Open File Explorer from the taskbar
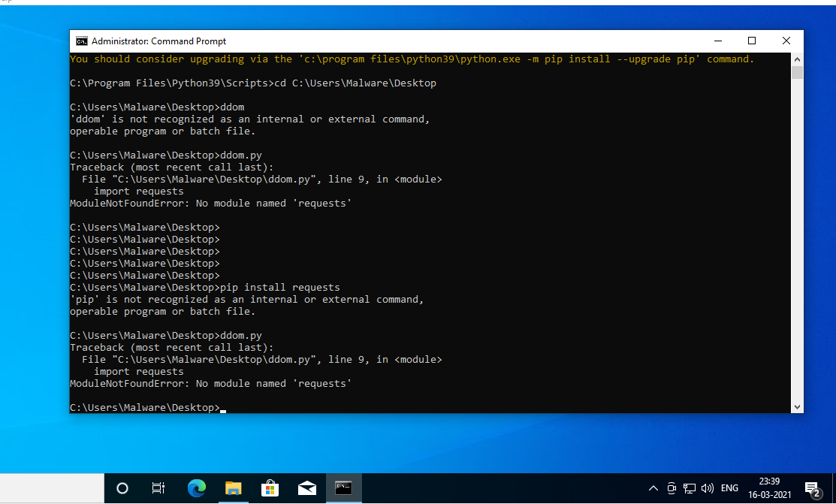Image resolution: width=836 pixels, height=504 pixels. pos(233,488)
